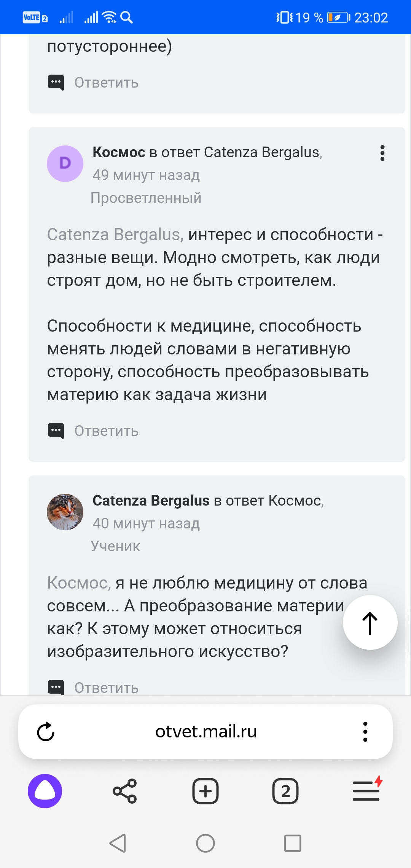Reply to the topmost comment via Ответить
Viewport: 411px width, 868px height.
(x=106, y=83)
